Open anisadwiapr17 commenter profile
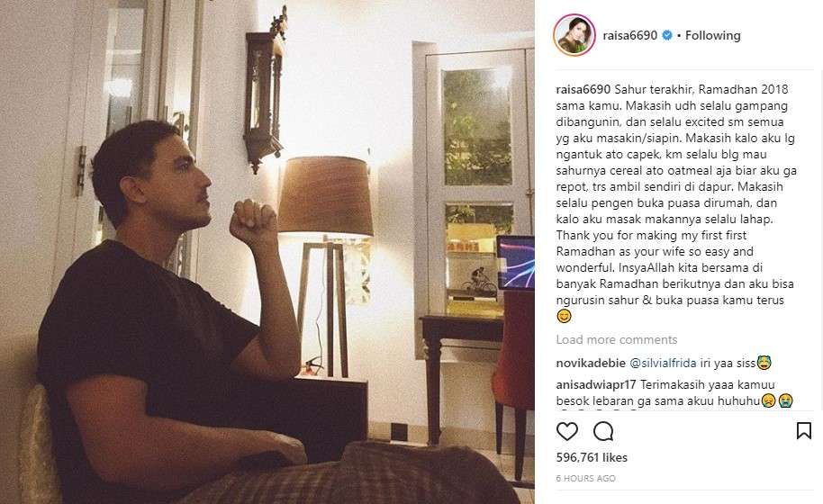This screenshot has width=823, height=504. [596, 384]
